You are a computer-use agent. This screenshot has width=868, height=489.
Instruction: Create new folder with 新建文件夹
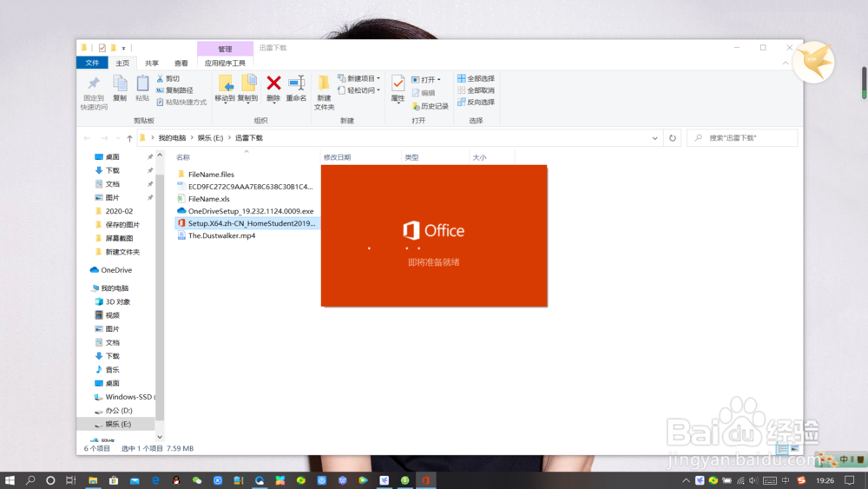(324, 92)
